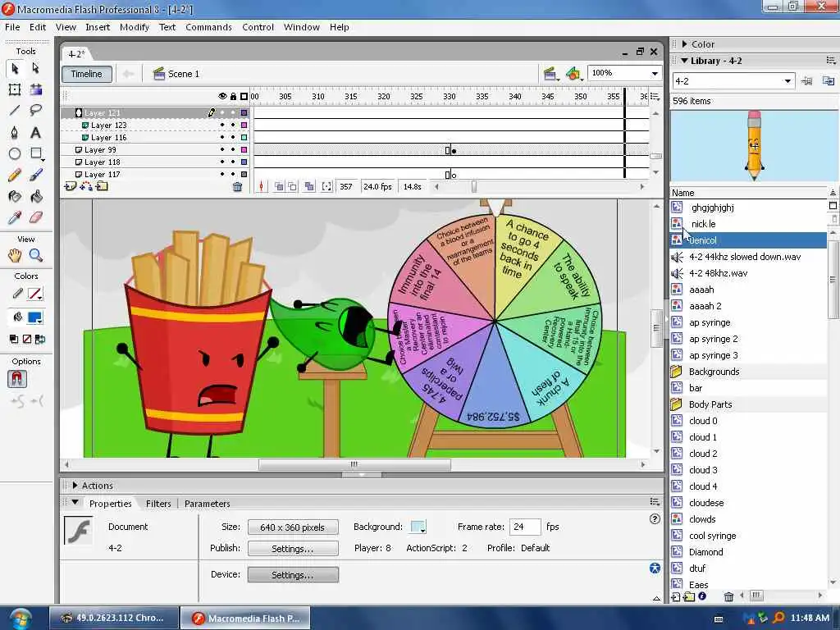Screen dimensions: 840x630
Task: Toggle outline square for Layer 117
Action: pos(244,174)
